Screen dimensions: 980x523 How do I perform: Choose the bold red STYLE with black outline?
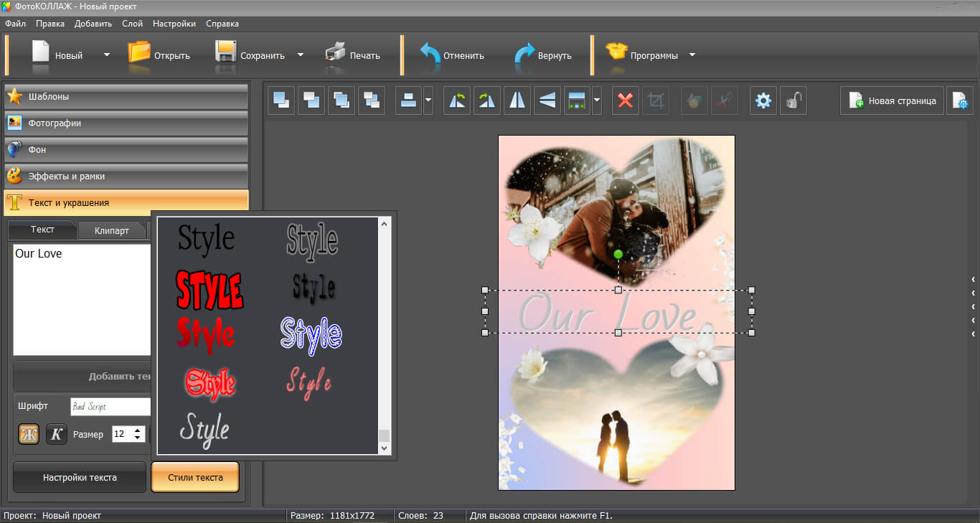pyautogui.click(x=209, y=290)
